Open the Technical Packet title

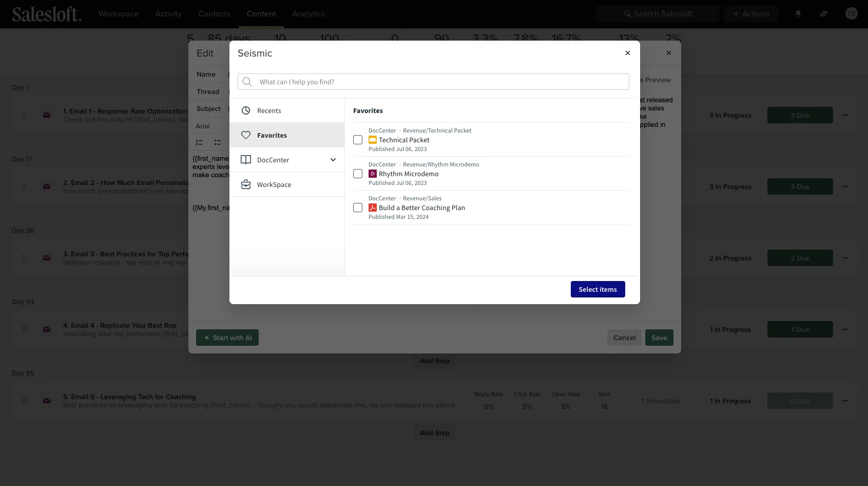404,140
